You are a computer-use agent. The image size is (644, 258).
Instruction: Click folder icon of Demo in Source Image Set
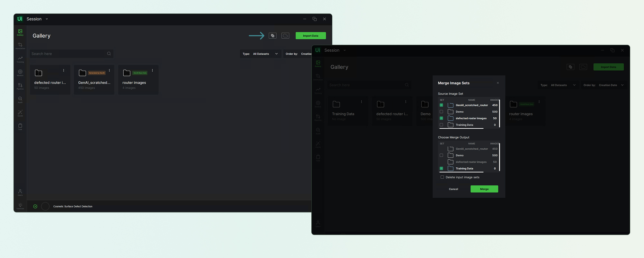click(x=450, y=112)
